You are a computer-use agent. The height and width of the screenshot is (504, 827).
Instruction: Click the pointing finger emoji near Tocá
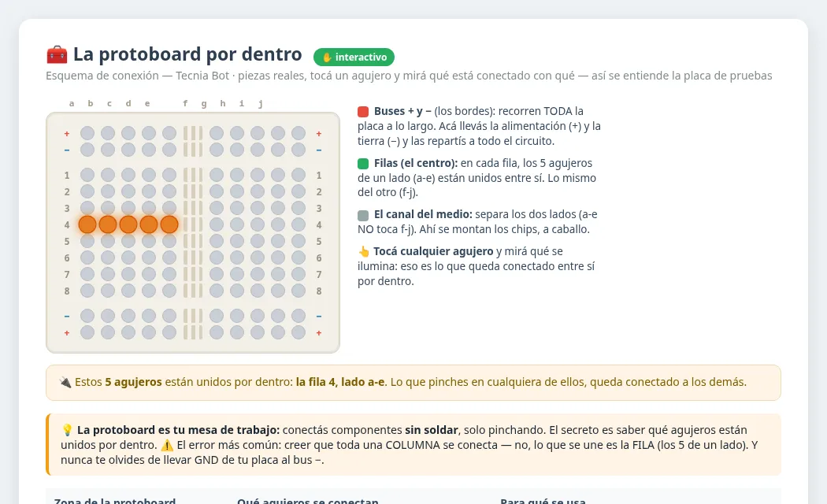click(x=363, y=251)
